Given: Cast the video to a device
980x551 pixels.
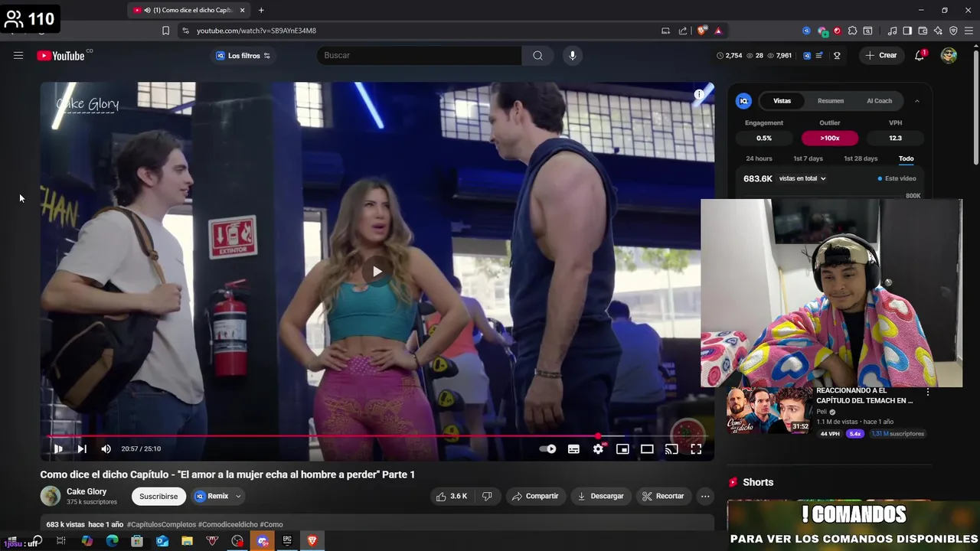Looking at the screenshot, I should [671, 449].
